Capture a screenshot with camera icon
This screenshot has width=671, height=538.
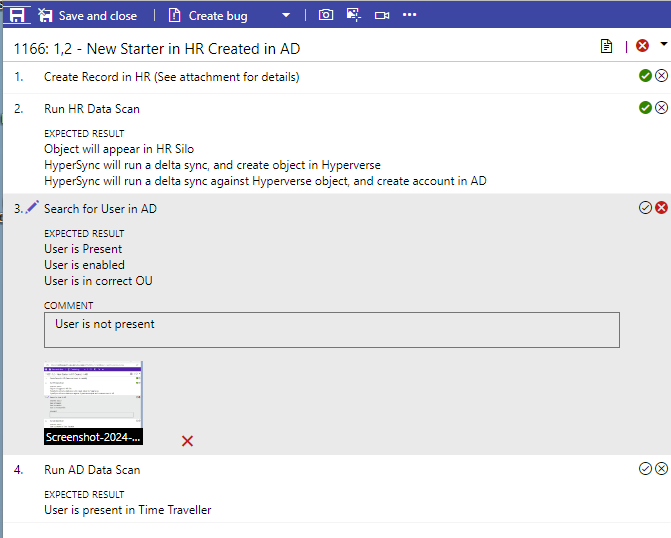[x=326, y=16]
